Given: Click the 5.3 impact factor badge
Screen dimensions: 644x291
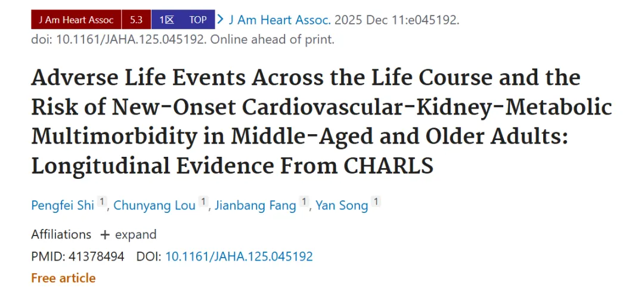Looking at the screenshot, I should pyautogui.click(x=136, y=20).
